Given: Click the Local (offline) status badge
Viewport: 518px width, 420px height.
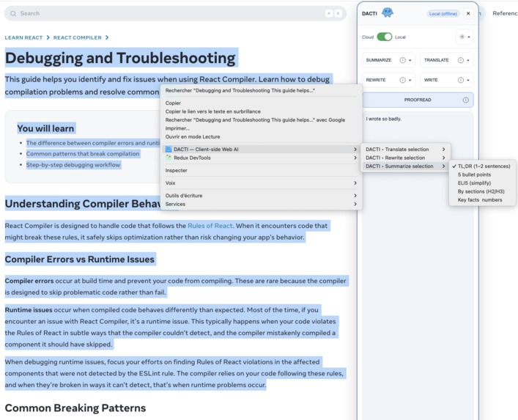Looking at the screenshot, I should [443, 13].
